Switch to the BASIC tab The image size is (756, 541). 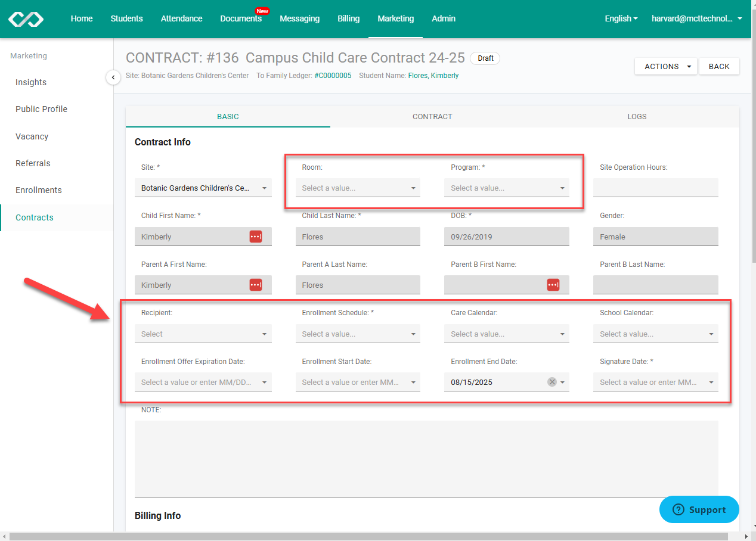pyautogui.click(x=228, y=117)
